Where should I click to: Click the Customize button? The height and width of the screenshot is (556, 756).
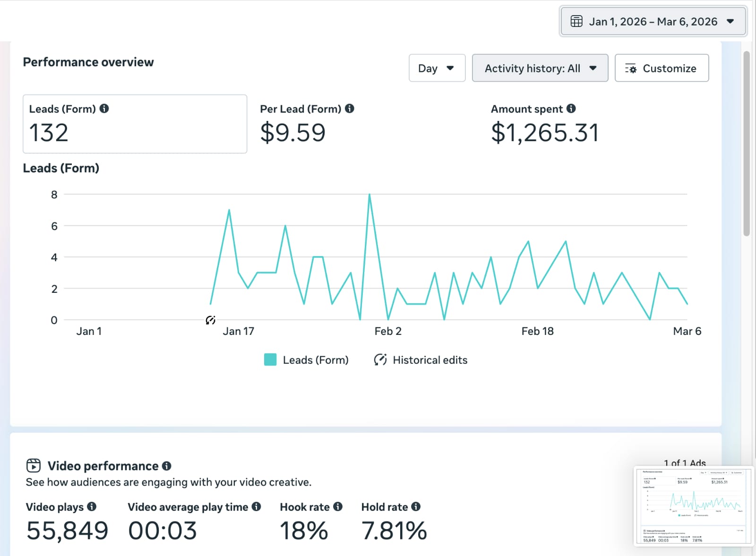pyautogui.click(x=661, y=68)
